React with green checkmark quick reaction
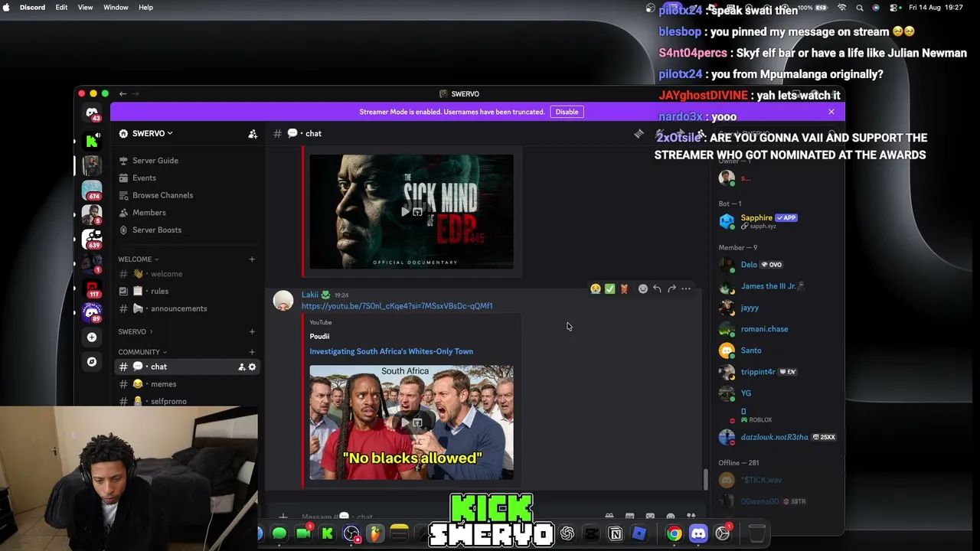Image resolution: width=980 pixels, height=551 pixels. tap(609, 289)
